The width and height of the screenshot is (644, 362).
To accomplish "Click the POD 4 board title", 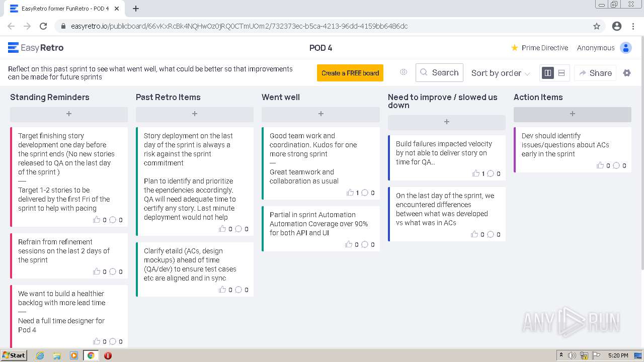I will click(320, 48).
